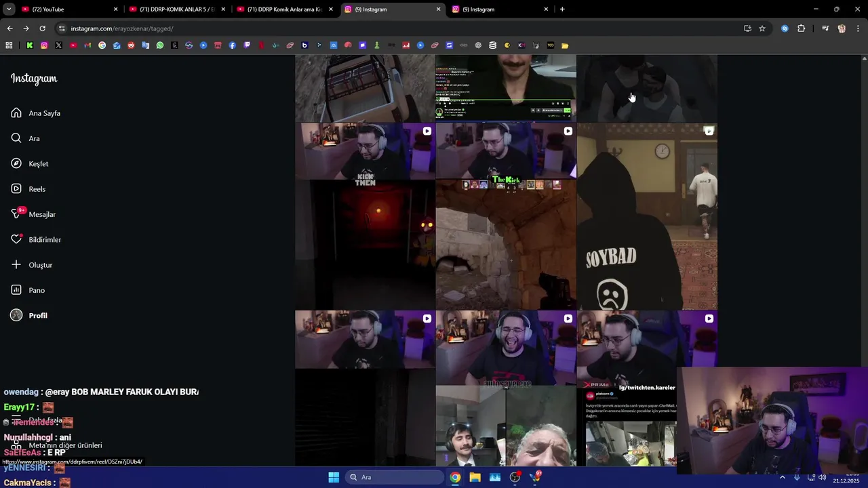Open the Instagram bookmark
Viewport: 868px width, 488px height.
(x=44, y=45)
